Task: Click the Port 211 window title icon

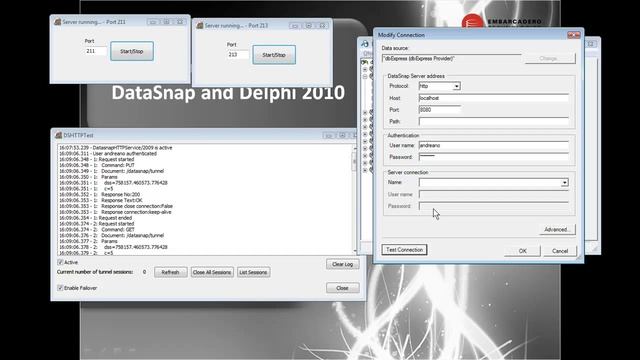Action: click(x=58, y=22)
